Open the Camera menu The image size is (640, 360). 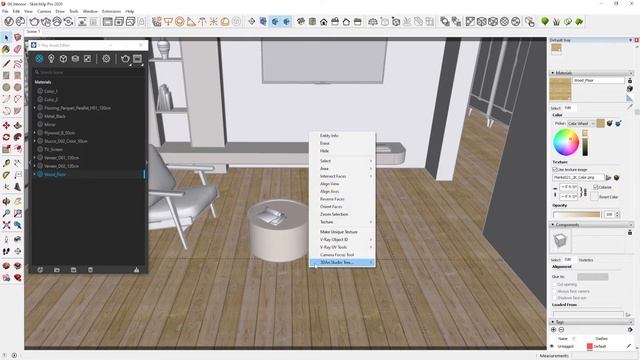(x=44, y=11)
